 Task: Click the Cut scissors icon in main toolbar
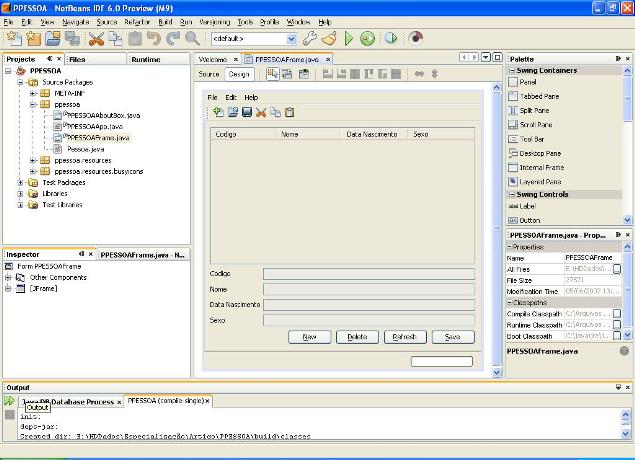[x=96, y=38]
